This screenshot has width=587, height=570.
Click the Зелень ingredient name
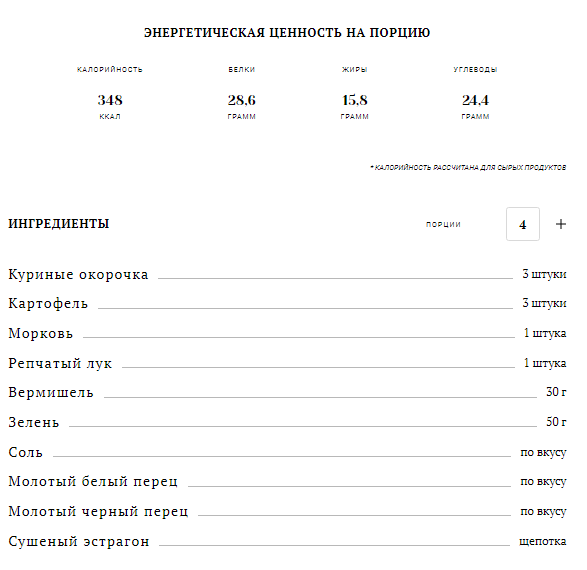click(x=34, y=422)
